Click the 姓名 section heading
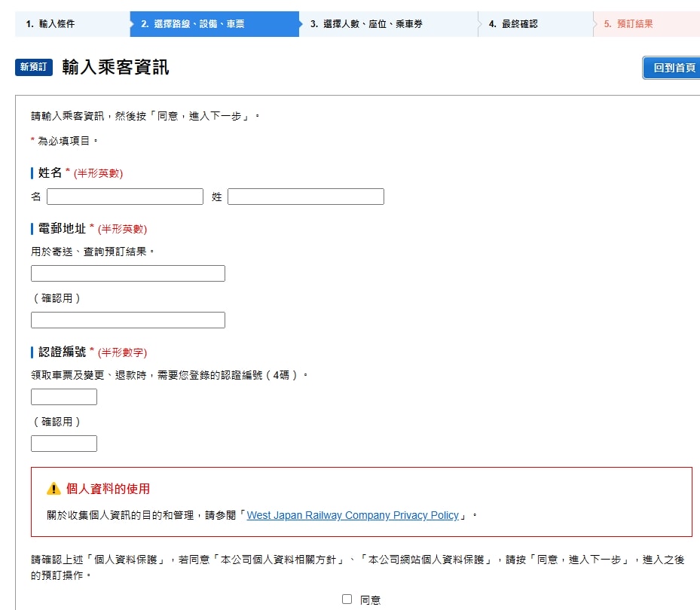Screen dimensions: 700x610 coord(50,172)
